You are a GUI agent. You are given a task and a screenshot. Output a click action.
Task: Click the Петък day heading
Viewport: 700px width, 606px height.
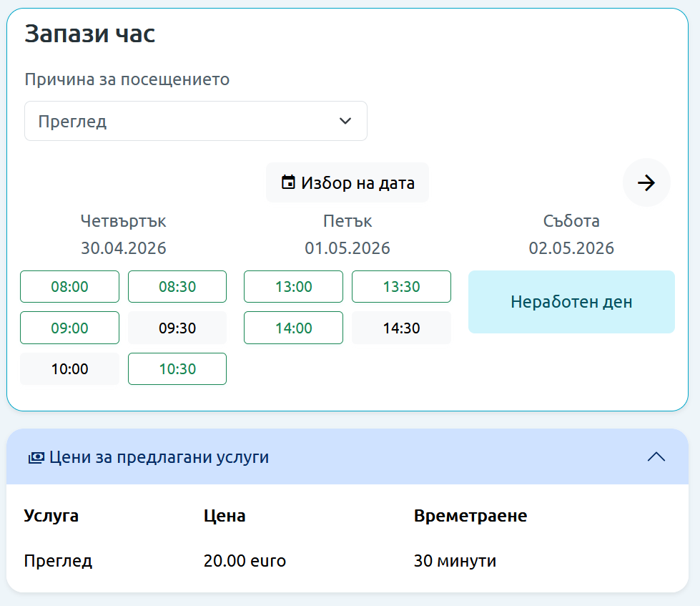[x=347, y=221]
